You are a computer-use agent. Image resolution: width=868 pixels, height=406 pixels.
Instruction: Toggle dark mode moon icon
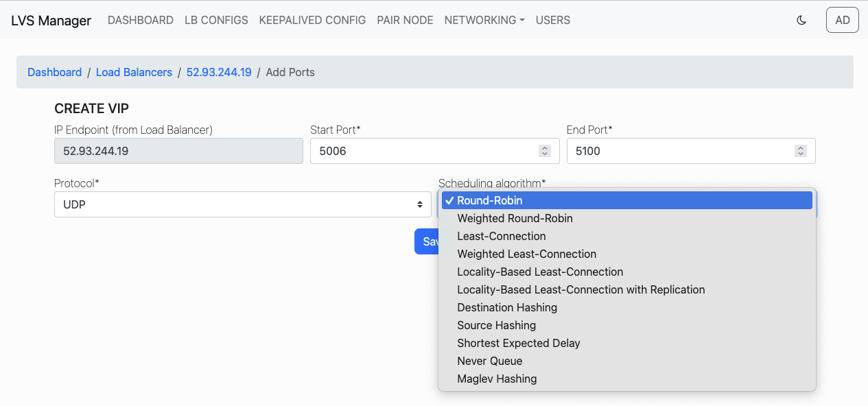[x=801, y=20]
